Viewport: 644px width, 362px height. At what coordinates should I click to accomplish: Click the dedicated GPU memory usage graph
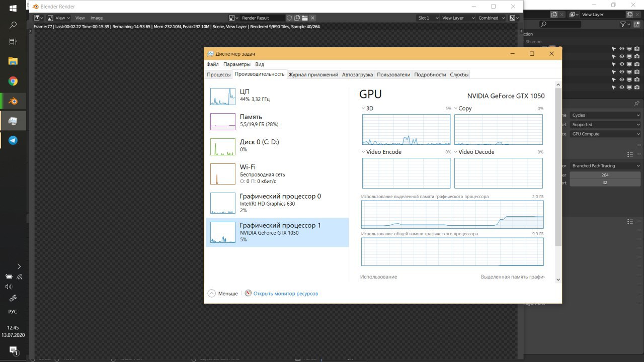[452, 214]
